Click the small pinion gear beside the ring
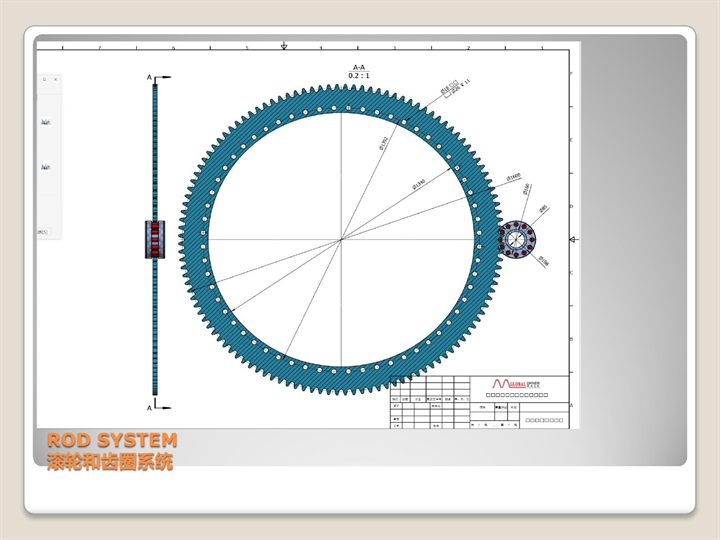 point(517,240)
